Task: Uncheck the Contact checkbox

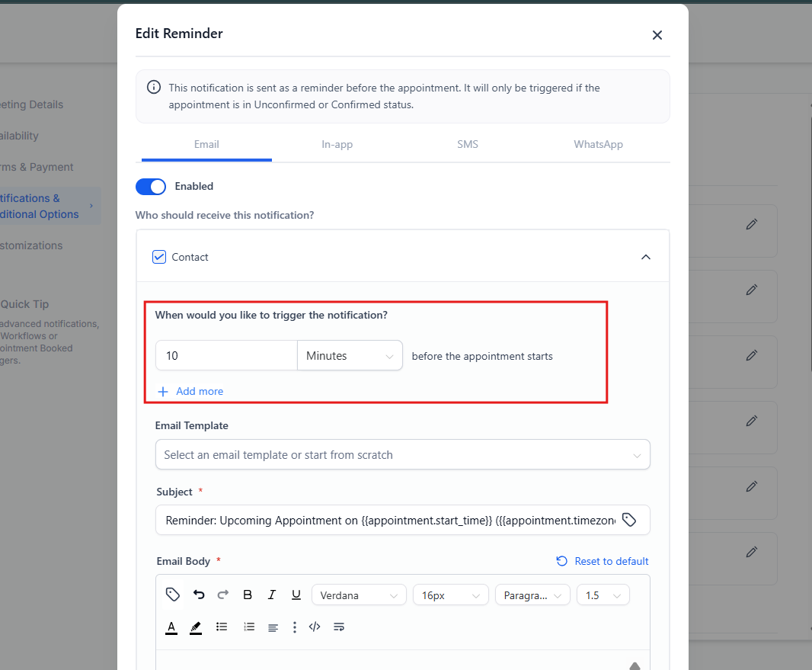Action: point(159,257)
